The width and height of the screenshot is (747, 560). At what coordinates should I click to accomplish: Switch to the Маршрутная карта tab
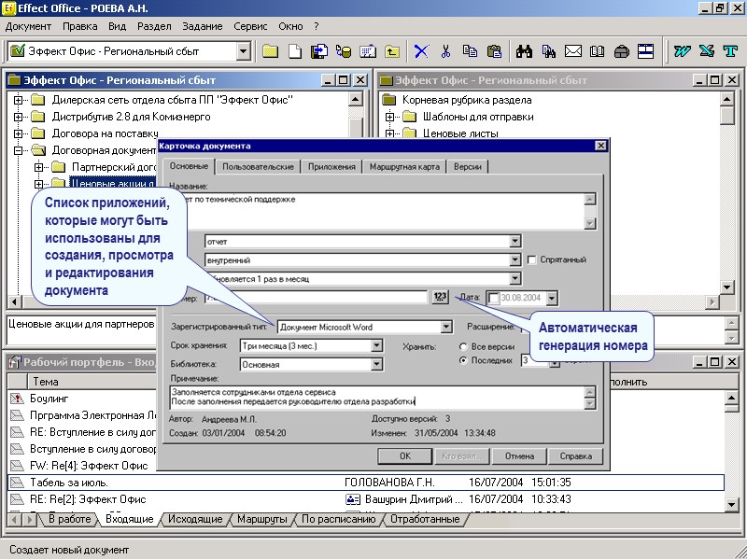click(404, 167)
